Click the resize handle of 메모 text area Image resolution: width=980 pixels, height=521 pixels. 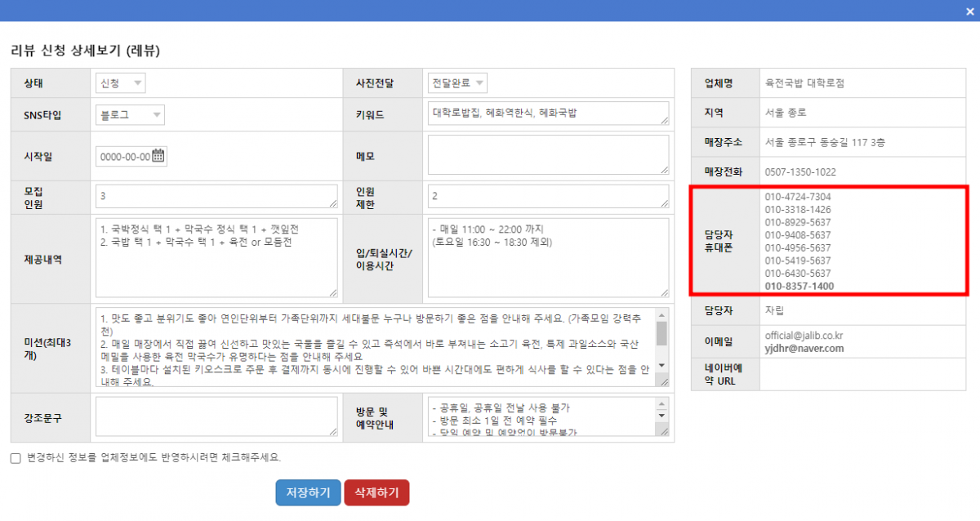(x=665, y=170)
